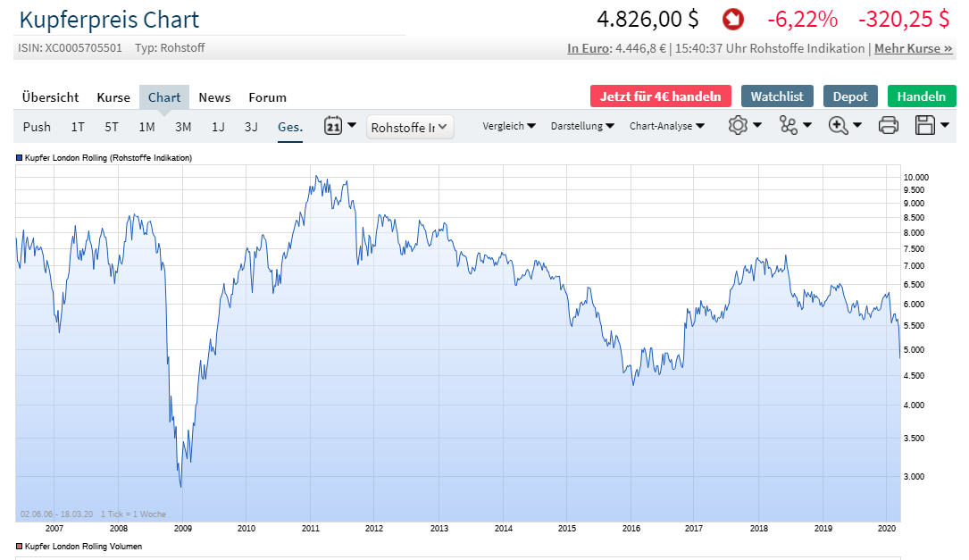Open the Chart-Analyse dropdown

[667, 126]
